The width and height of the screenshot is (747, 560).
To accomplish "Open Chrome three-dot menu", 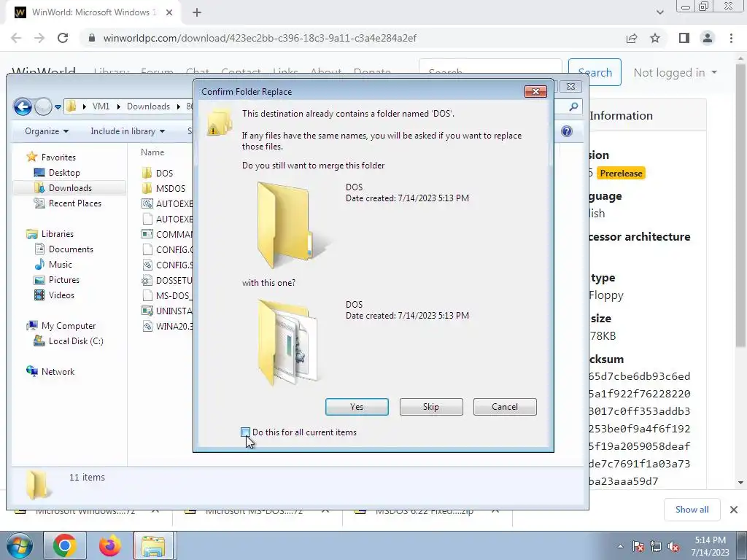I will click(x=731, y=38).
